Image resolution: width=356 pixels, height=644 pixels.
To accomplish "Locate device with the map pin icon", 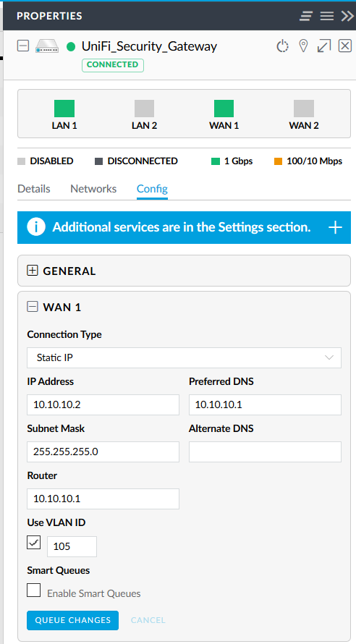I will tap(303, 46).
